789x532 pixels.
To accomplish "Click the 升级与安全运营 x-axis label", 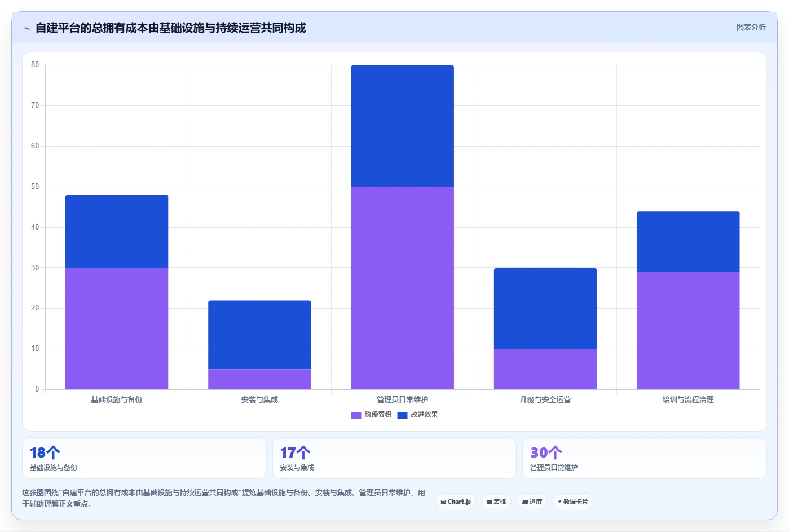I will coord(545,399).
